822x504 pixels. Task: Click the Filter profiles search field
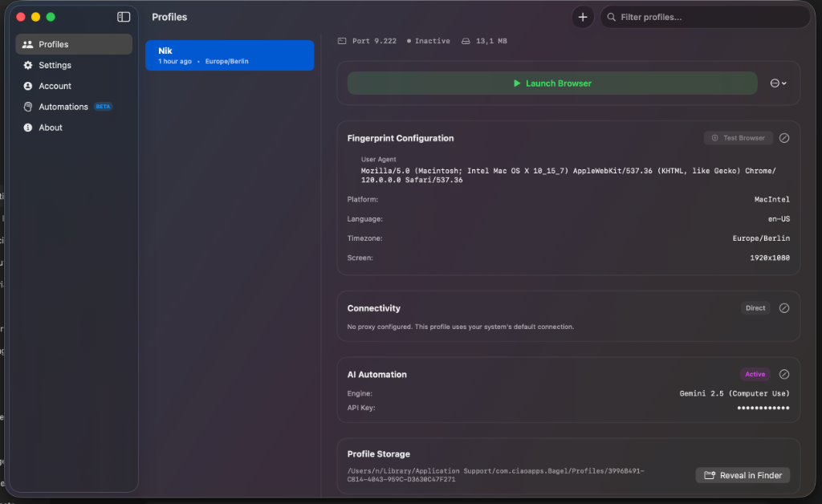pyautogui.click(x=705, y=16)
